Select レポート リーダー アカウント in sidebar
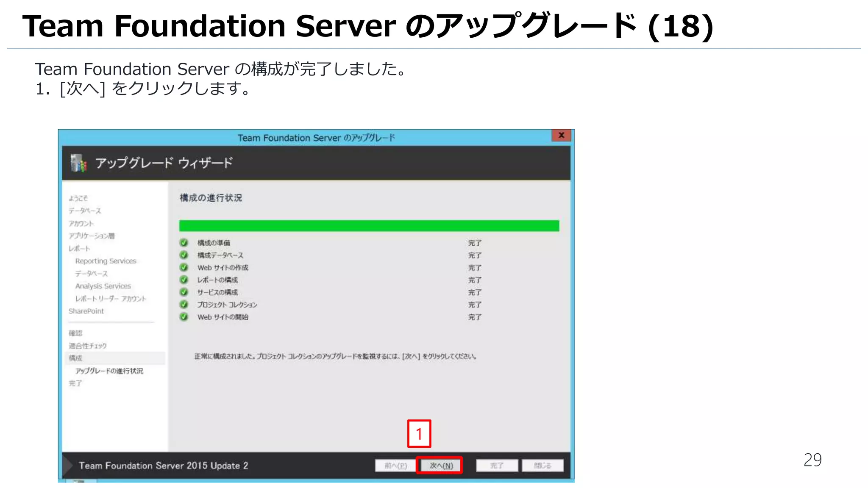 point(111,298)
